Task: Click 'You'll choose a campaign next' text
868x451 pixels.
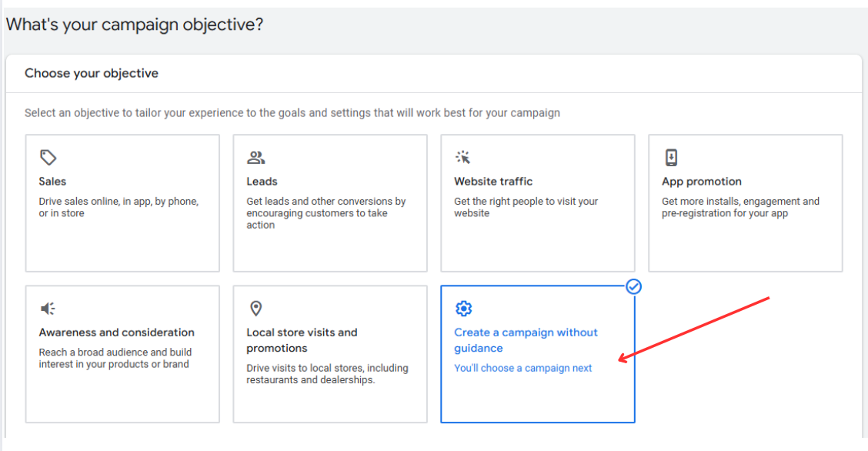Action: coord(523,368)
